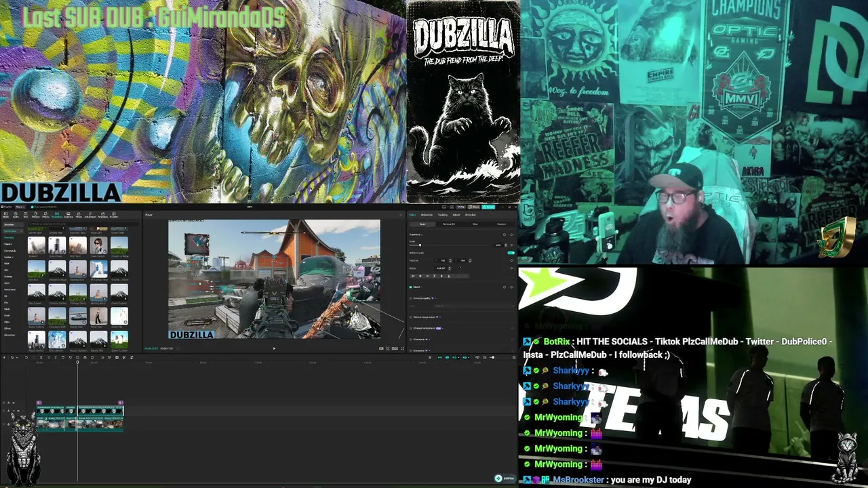868x488 pixels.
Task: Toggle the main track magnet
Action: 439,357
